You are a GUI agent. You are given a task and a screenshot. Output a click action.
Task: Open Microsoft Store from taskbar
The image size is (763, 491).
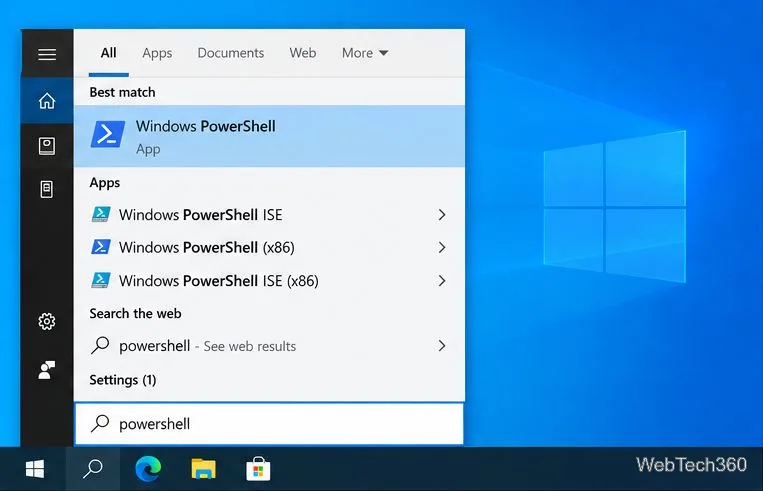point(258,469)
